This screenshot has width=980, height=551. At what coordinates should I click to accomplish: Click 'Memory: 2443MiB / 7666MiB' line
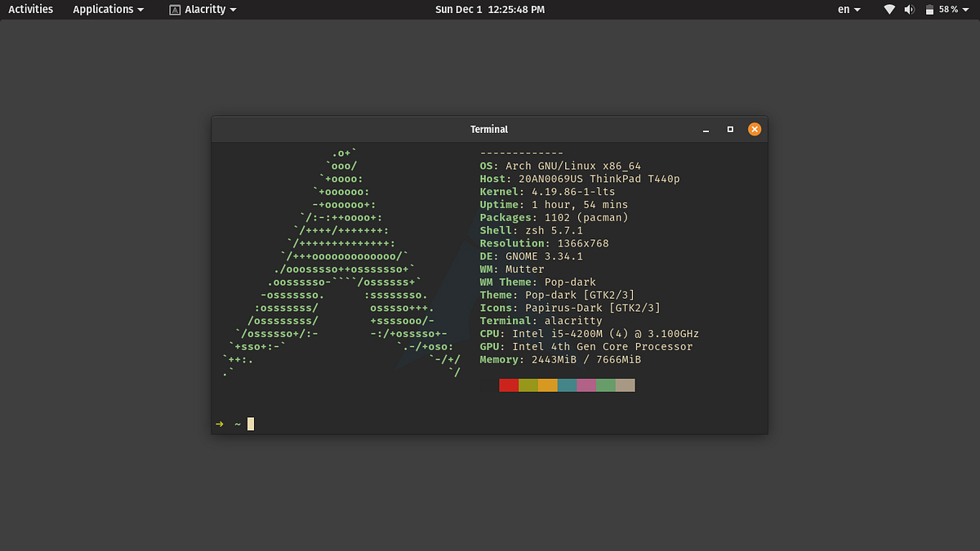point(560,360)
